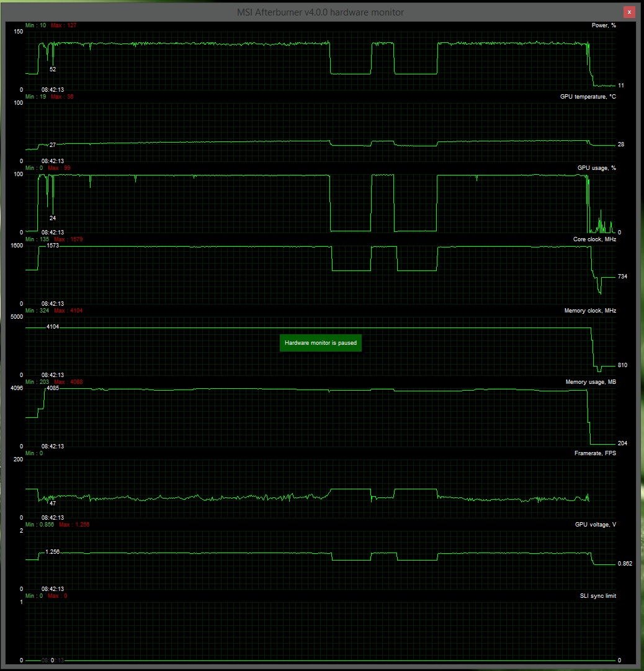Click the Core clock 'Min : 135' value
Viewport: 644px width, 671px height.
[37, 239]
